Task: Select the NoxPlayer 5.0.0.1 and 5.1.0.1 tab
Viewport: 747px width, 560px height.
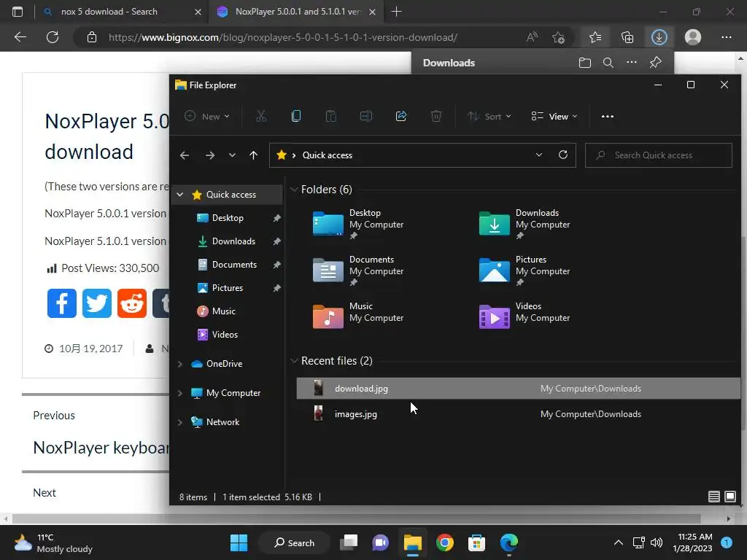Action: point(295,12)
